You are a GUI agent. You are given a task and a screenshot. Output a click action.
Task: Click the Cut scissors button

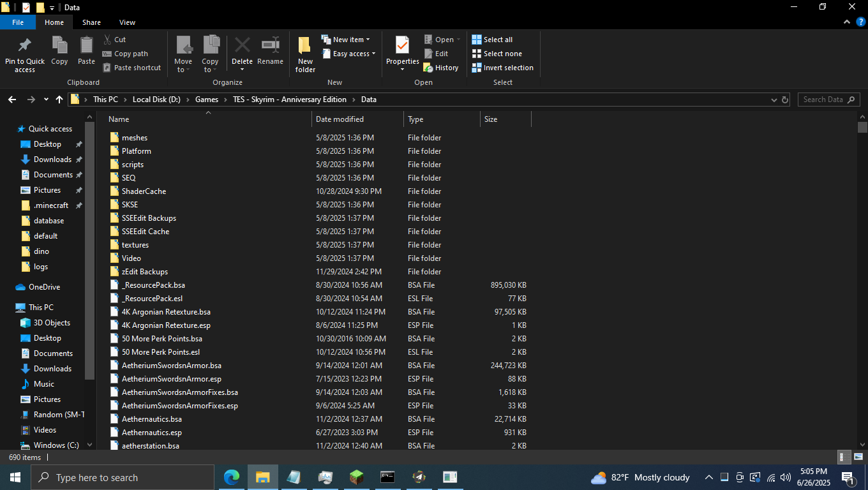[x=114, y=40]
